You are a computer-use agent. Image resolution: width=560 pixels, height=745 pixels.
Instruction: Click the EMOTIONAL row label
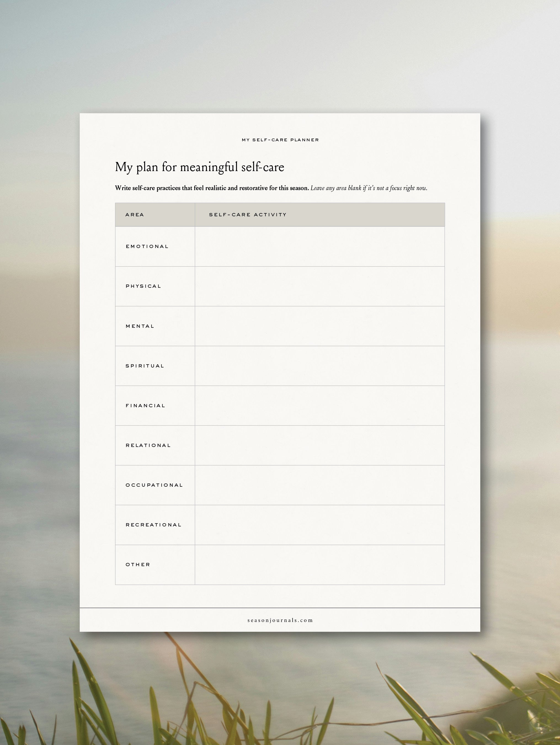(147, 246)
